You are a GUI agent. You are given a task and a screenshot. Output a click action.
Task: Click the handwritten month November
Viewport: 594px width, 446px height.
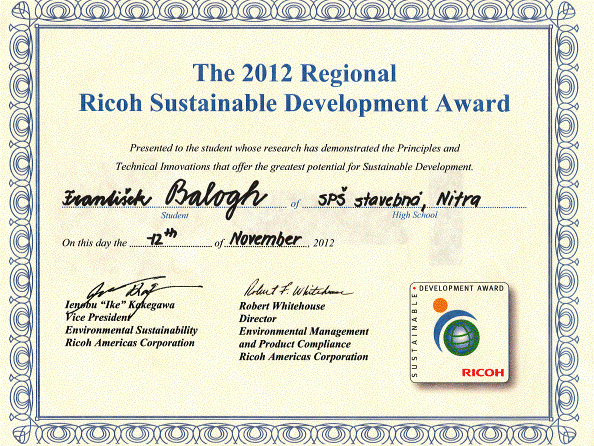click(x=266, y=239)
